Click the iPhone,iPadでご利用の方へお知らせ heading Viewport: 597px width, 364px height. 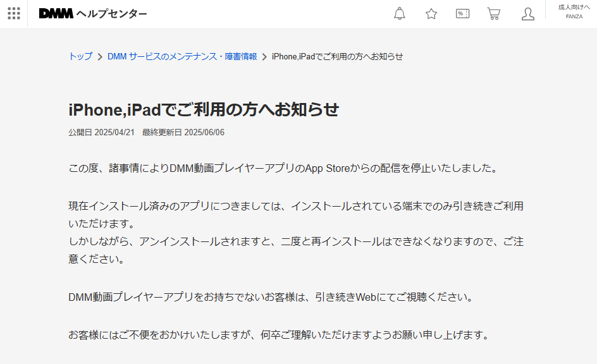coord(204,109)
